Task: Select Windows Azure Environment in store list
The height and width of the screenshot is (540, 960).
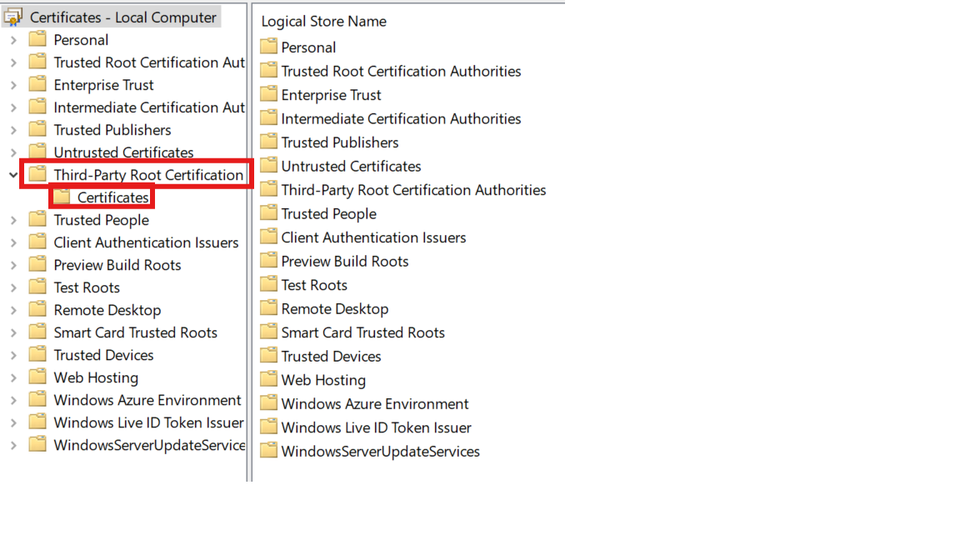Action: pyautogui.click(x=375, y=404)
